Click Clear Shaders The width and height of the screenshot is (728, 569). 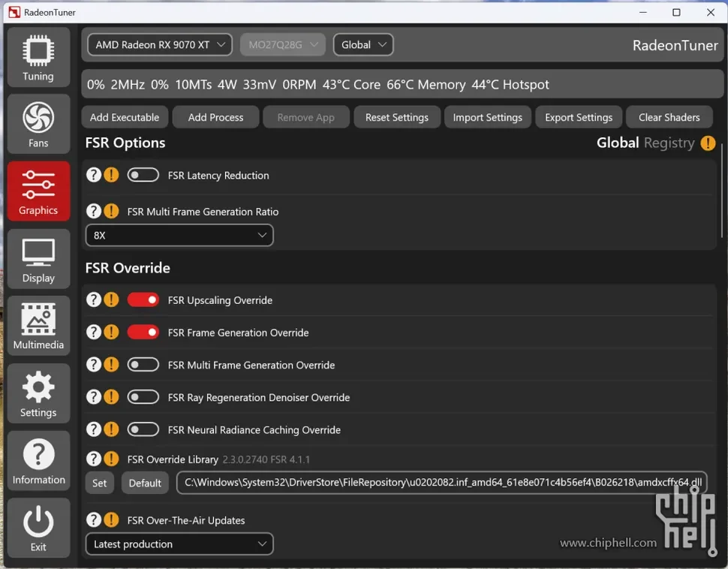click(x=669, y=118)
